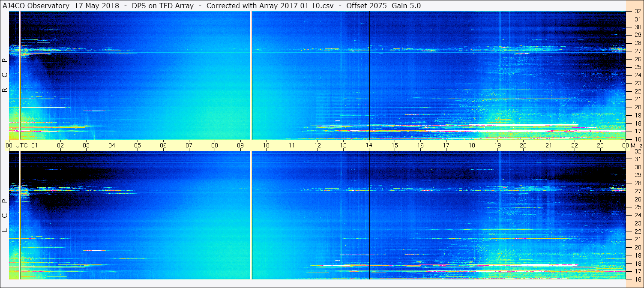Click hour label '22' on time axis
The height and width of the screenshot is (288, 644).
click(x=575, y=145)
